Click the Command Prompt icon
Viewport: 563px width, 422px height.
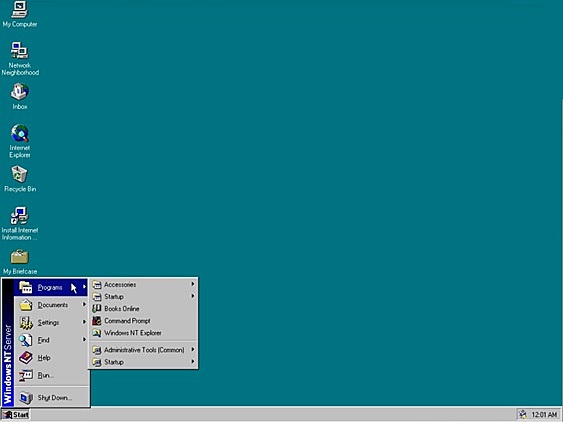pyautogui.click(x=97, y=321)
